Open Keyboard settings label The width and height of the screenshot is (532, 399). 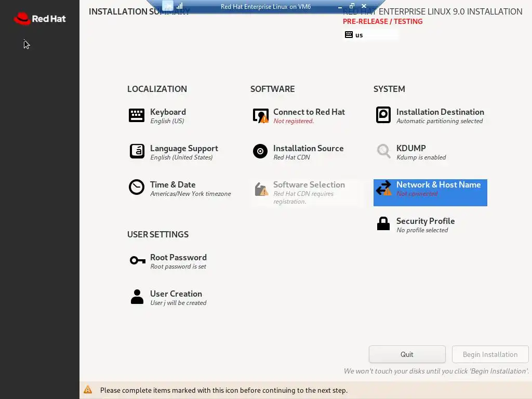(168, 112)
